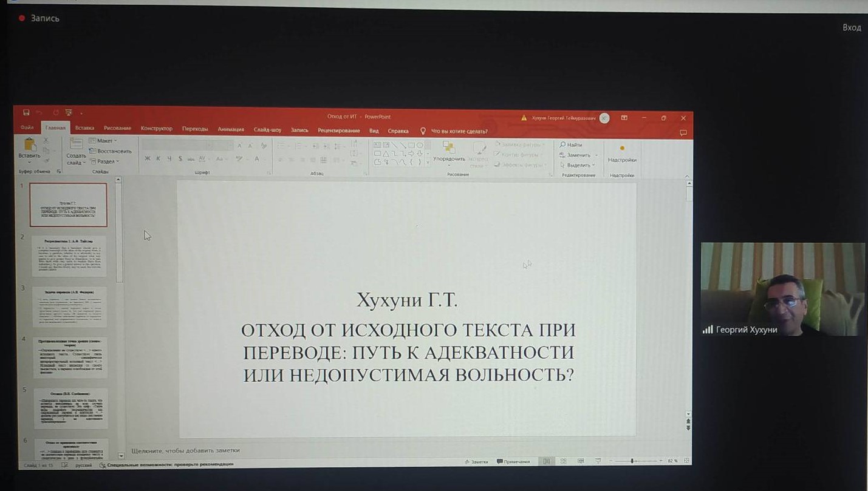868x491 pixels.
Task: Click the Save icon in quick access toolbar
Action: pos(26,113)
